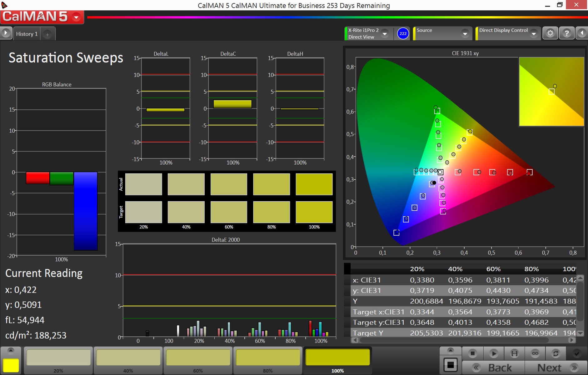The height and width of the screenshot is (375, 588).
Task: Toggle the left workflow panel arrow
Action: click(6, 33)
